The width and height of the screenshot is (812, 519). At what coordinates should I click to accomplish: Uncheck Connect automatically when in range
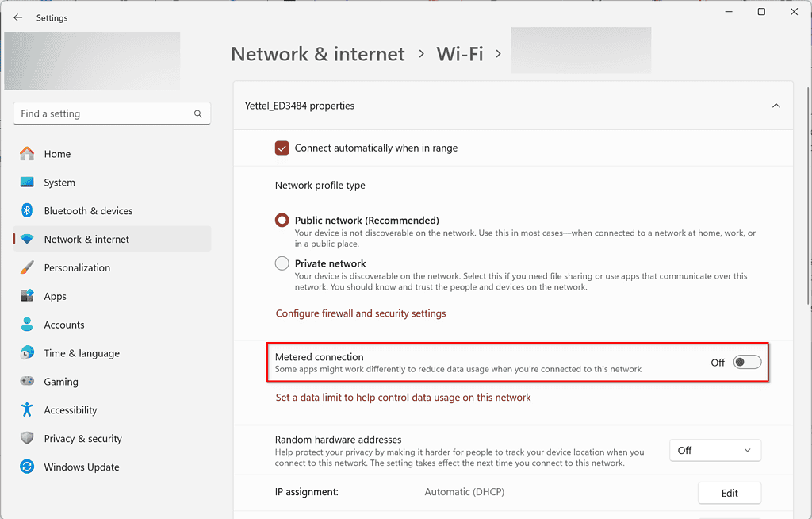tap(282, 148)
